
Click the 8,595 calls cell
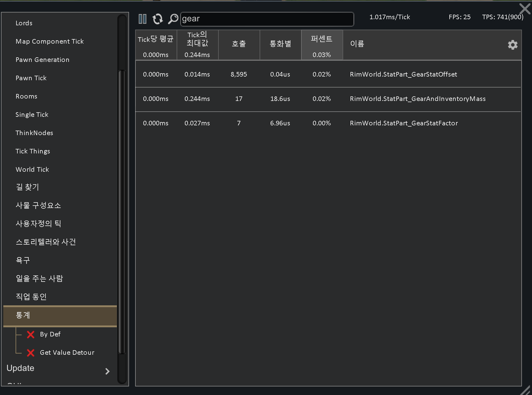(239, 74)
